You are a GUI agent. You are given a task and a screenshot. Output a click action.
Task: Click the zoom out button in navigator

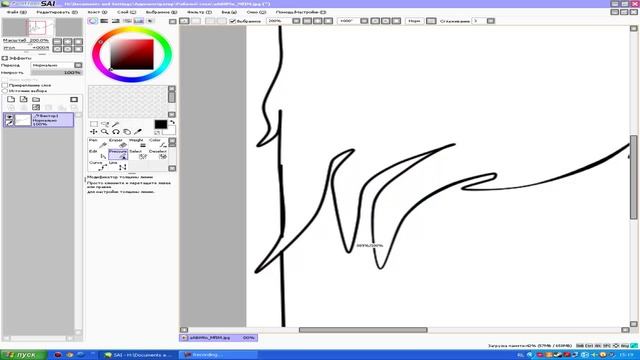tap(57, 41)
